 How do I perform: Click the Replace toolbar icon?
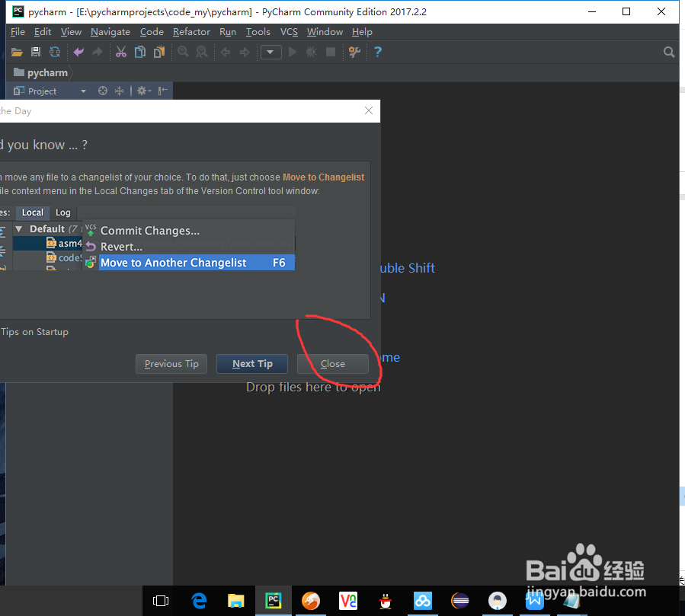[x=201, y=53]
